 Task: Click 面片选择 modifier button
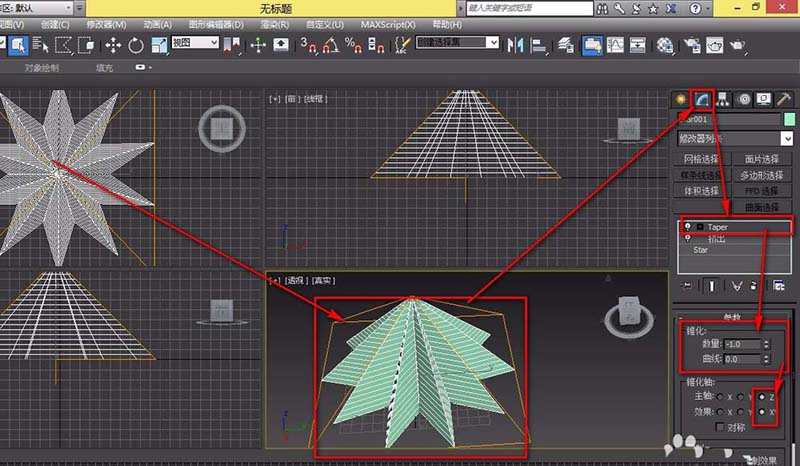762,159
